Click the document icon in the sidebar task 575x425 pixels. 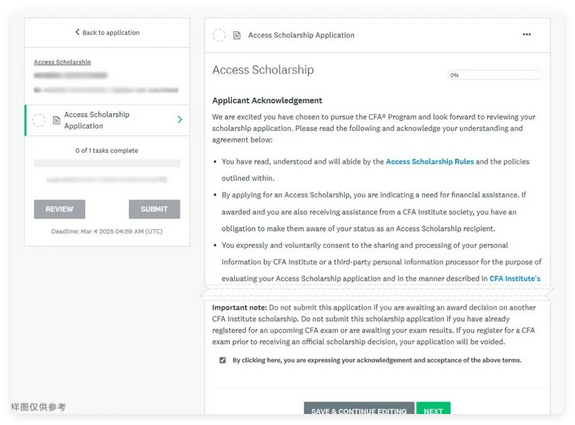click(56, 120)
